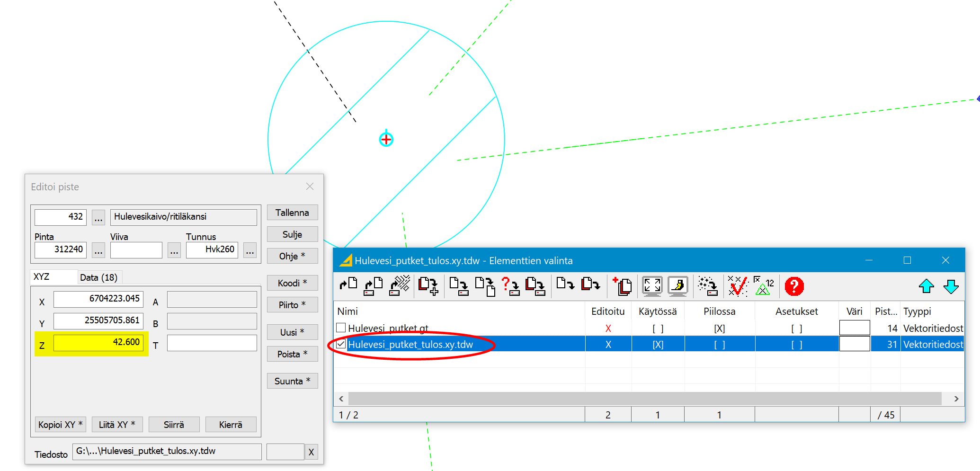The image size is (980, 471).
Task: Switch to the Data (18) tab
Action: (98, 277)
